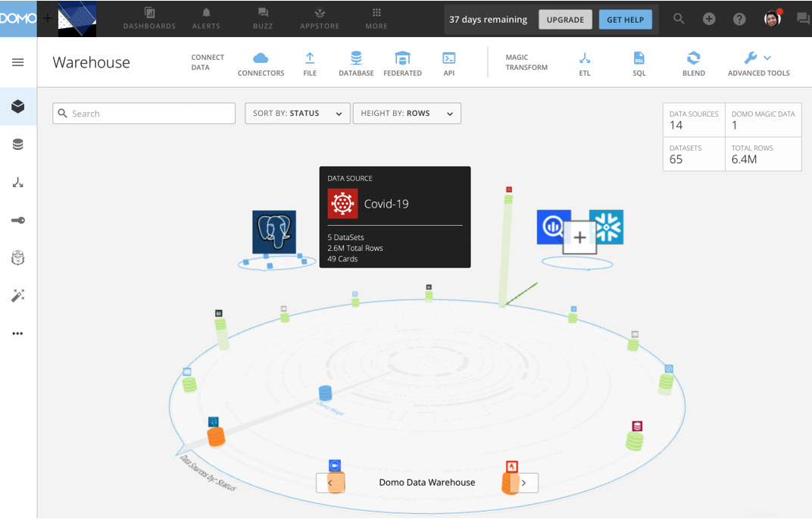This screenshot has height=519, width=812.
Task: Click the Covid-19 data source icon
Action: (342, 204)
